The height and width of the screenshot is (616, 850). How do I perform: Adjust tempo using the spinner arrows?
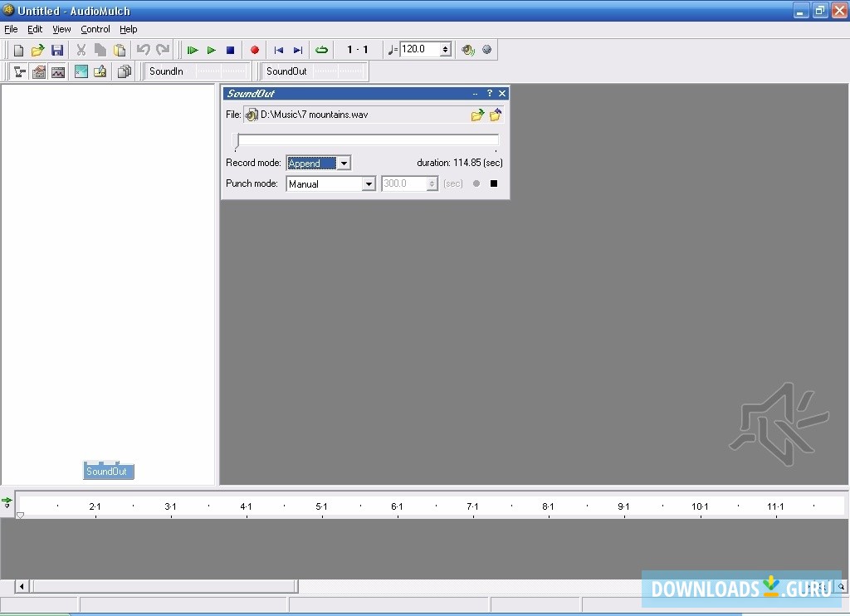(446, 49)
